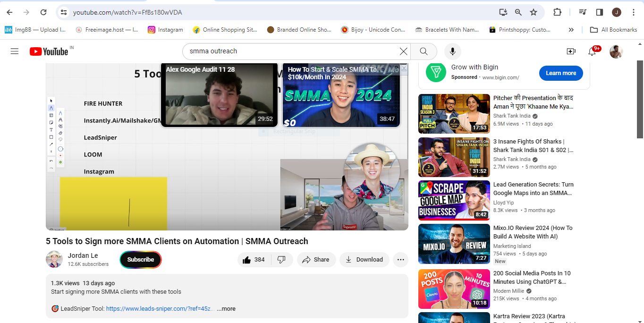Download this video
The image size is (644, 323).
tap(364, 260)
